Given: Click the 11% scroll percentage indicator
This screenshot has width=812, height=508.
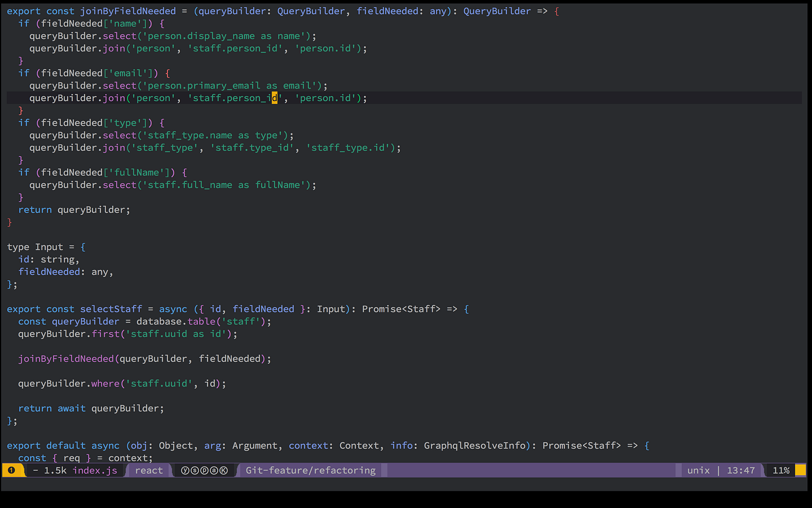Looking at the screenshot, I should pos(781,470).
